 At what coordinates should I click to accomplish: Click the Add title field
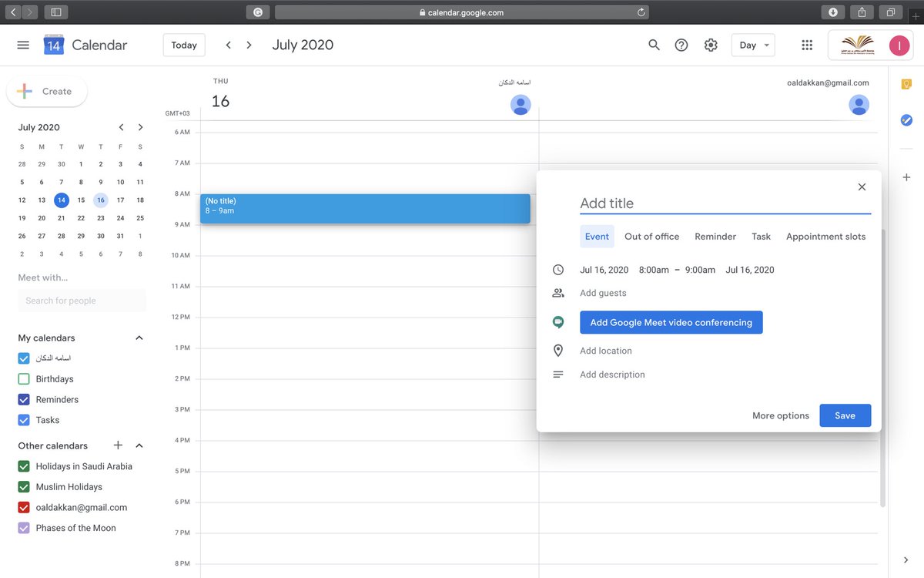(x=725, y=203)
